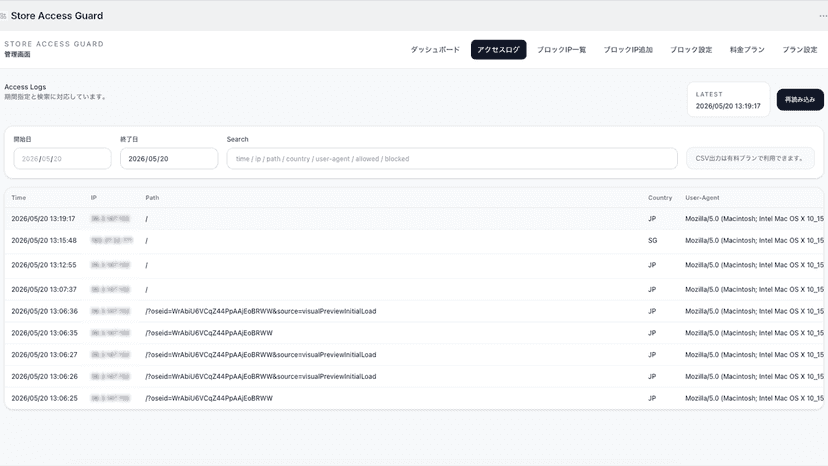Click the Time column header
Image resolution: width=828 pixels, height=466 pixels.
[18, 198]
